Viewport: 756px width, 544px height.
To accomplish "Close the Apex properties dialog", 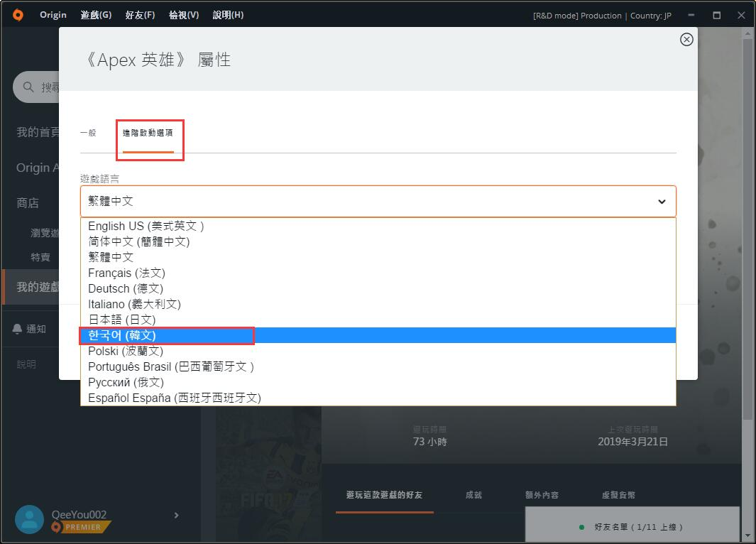I will pyautogui.click(x=686, y=40).
